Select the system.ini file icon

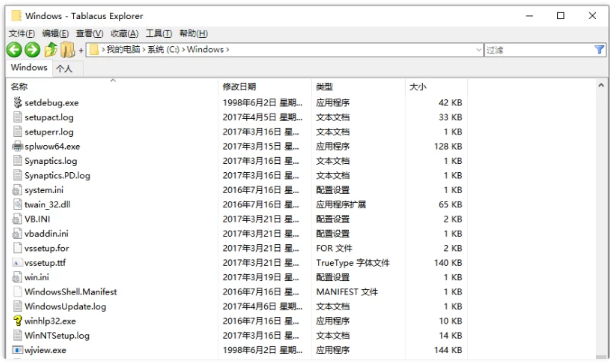click(x=17, y=190)
